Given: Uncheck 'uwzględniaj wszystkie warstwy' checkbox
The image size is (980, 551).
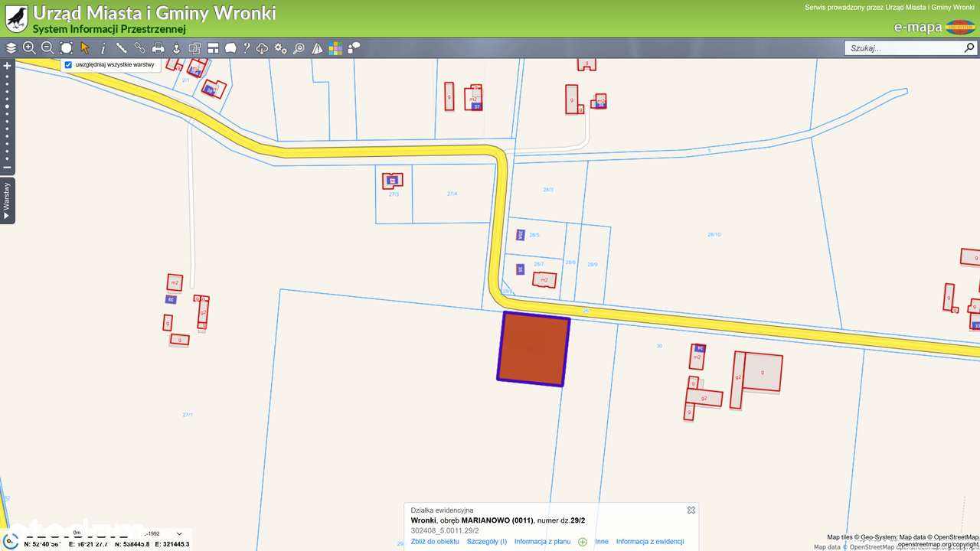Looking at the screenshot, I should (x=68, y=65).
